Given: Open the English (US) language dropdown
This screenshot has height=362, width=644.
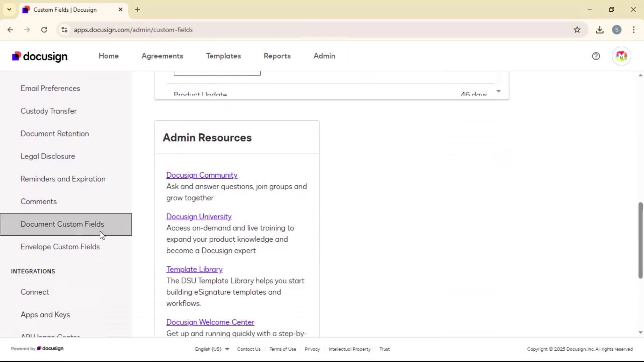Looking at the screenshot, I should [x=212, y=349].
